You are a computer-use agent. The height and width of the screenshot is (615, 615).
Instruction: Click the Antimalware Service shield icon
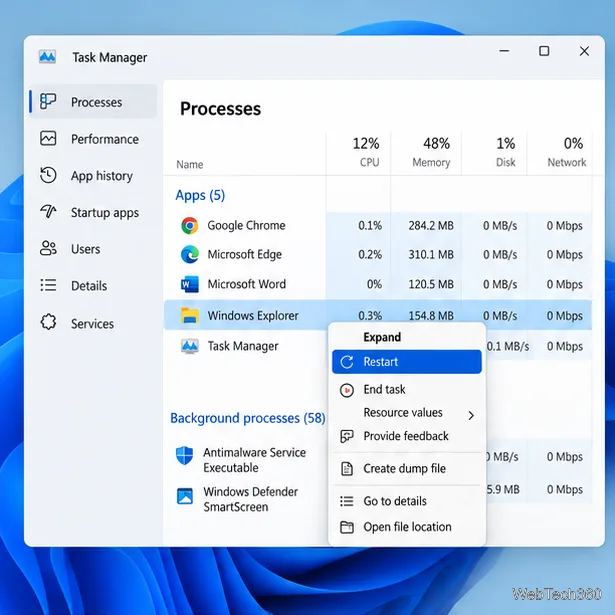pos(184,455)
